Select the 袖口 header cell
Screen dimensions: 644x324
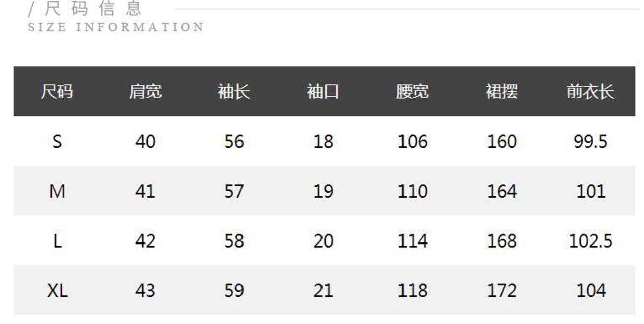click(x=323, y=92)
